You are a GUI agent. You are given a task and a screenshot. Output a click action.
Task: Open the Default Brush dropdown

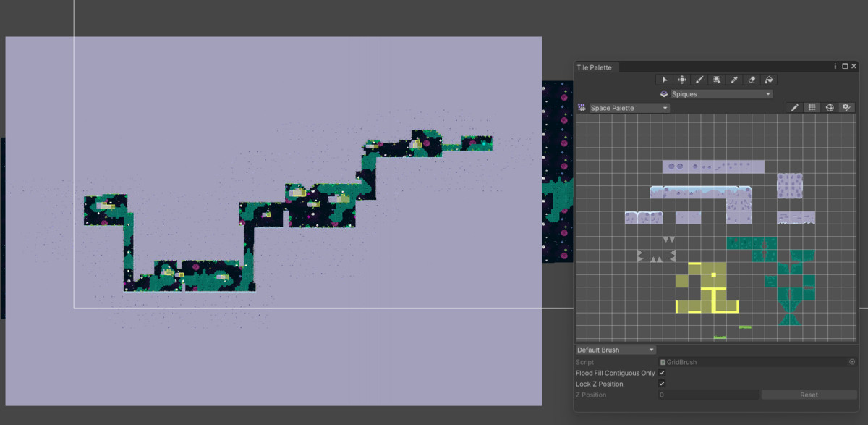click(x=614, y=350)
